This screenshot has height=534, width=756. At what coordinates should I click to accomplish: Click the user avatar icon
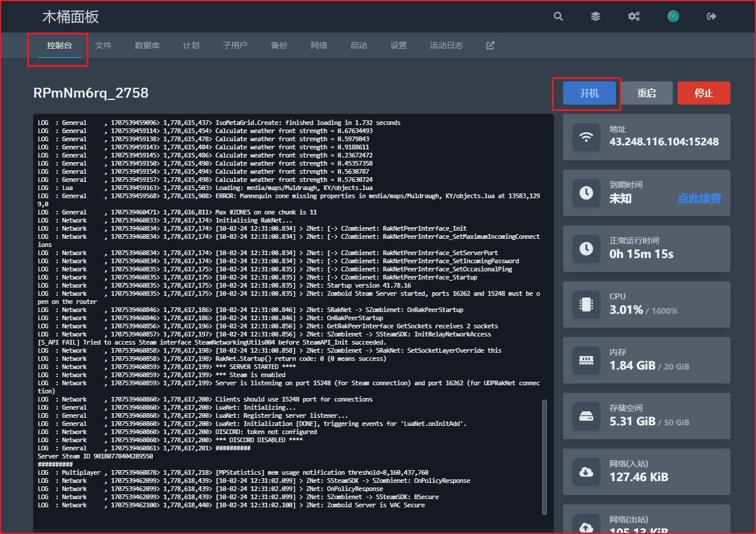[673, 16]
